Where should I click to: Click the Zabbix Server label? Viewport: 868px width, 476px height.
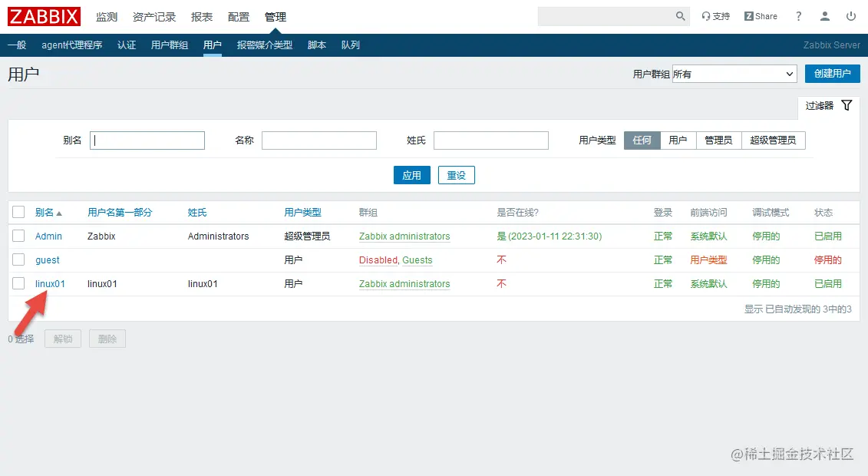tap(831, 45)
